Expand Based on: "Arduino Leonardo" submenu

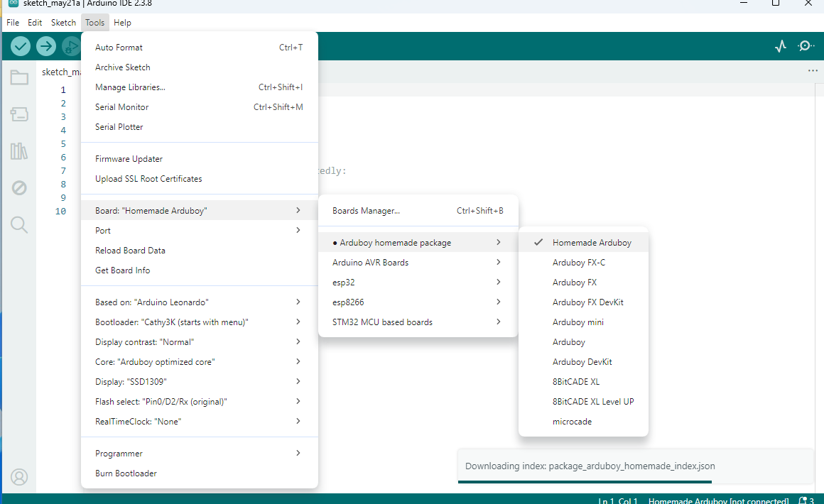pyautogui.click(x=200, y=302)
